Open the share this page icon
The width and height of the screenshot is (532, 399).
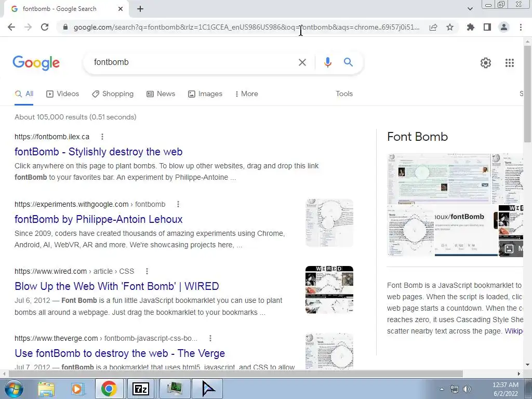(x=433, y=27)
